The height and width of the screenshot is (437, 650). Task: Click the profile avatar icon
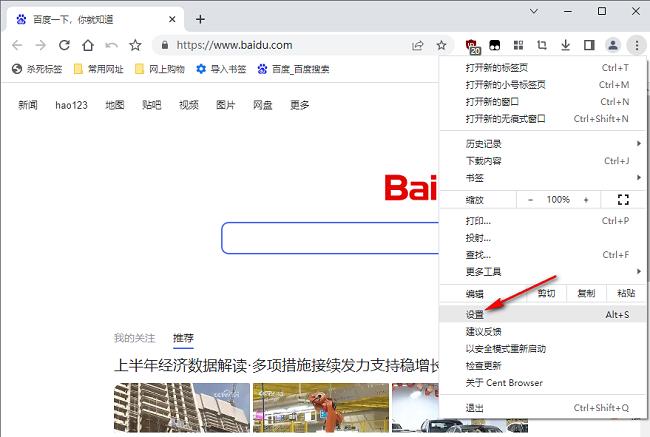coord(613,45)
